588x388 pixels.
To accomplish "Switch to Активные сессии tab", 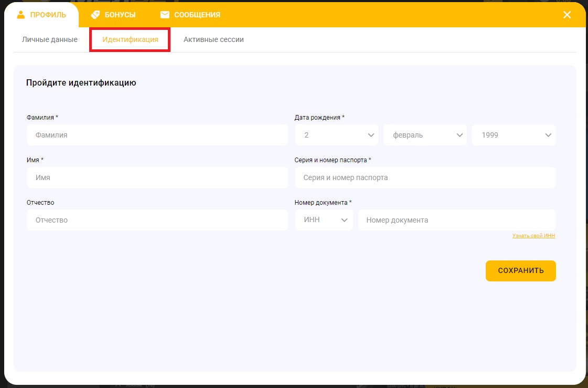I will pyautogui.click(x=213, y=39).
